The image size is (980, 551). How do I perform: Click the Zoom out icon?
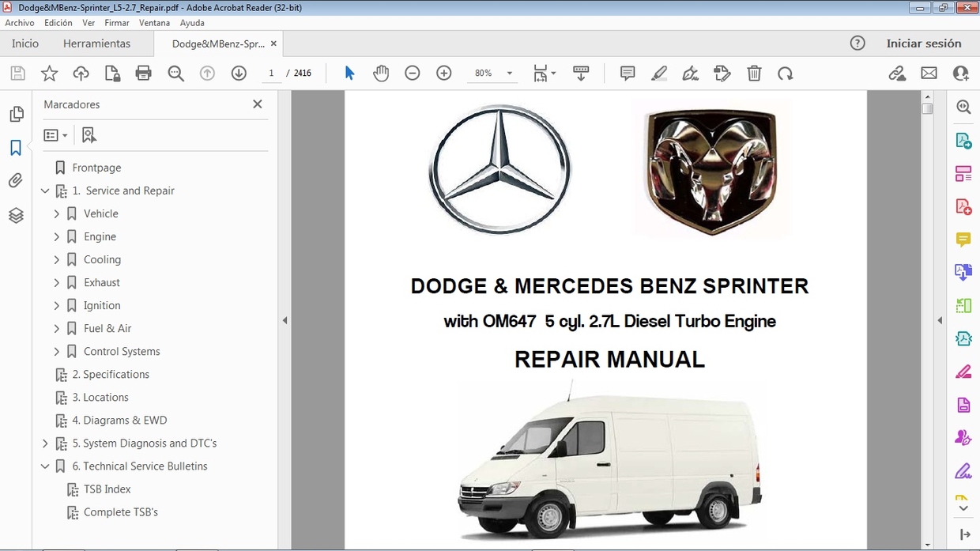pos(412,73)
